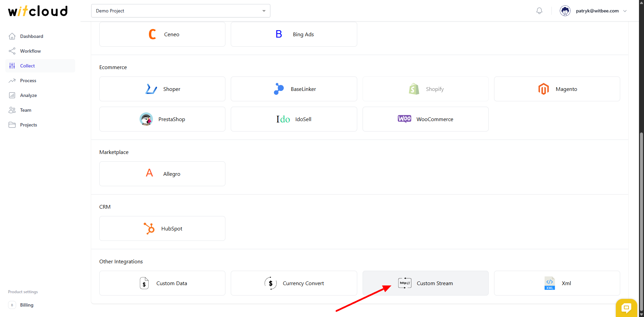Click the WooCommerce logo icon
This screenshot has height=317, width=644.
coord(404,119)
